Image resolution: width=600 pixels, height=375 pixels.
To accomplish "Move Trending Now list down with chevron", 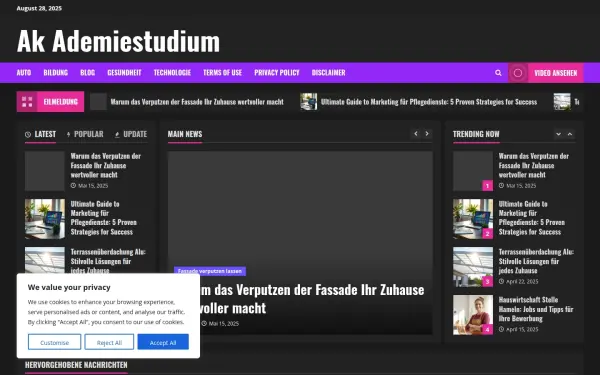I will 558,134.
